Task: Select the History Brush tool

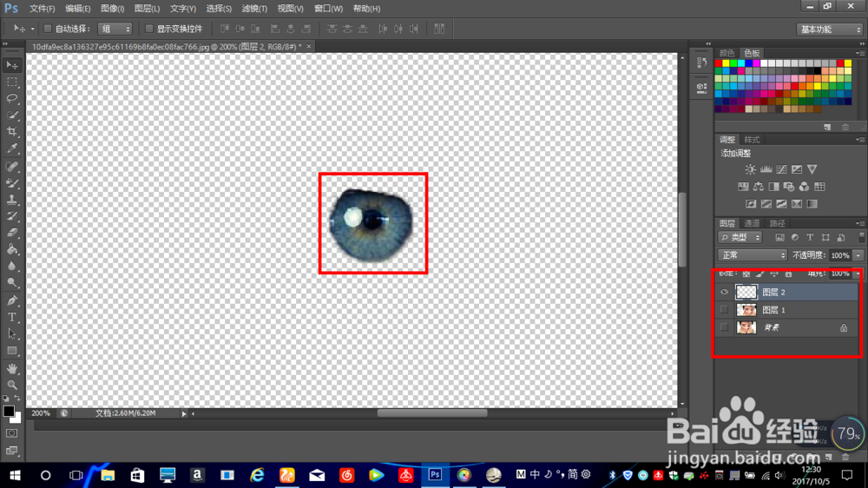Action: (11, 216)
